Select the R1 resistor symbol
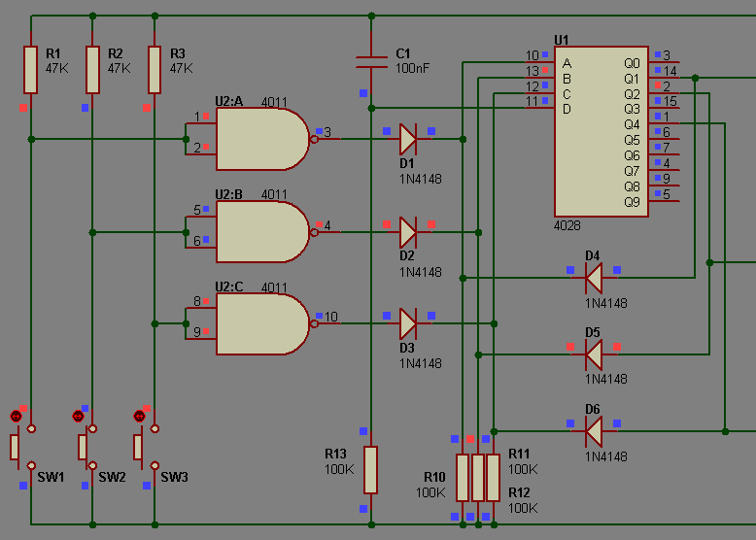Screen dimensions: 756x540 tap(31, 70)
